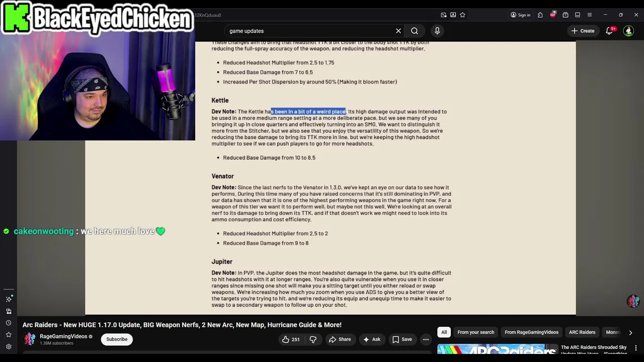Click the text Reduced Headshot Multiplier from 2.5 to 2

click(275, 234)
